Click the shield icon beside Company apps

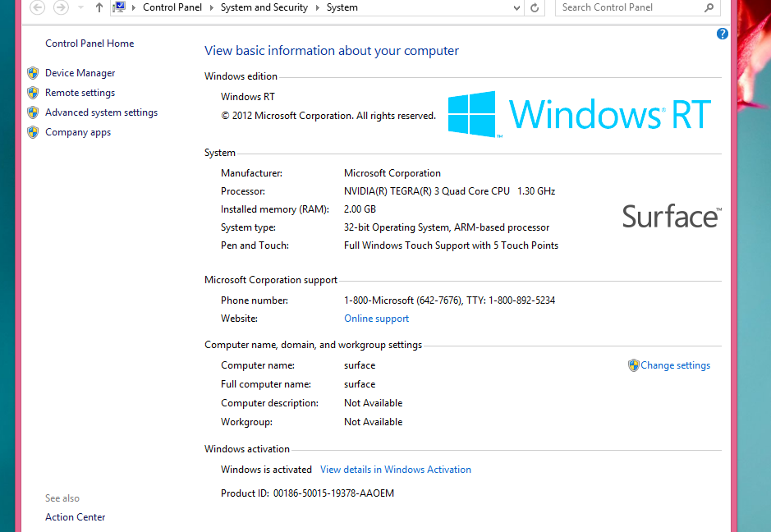33,132
